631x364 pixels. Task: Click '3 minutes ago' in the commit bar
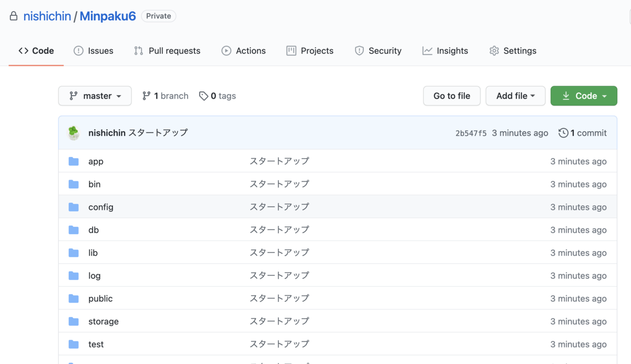520,133
